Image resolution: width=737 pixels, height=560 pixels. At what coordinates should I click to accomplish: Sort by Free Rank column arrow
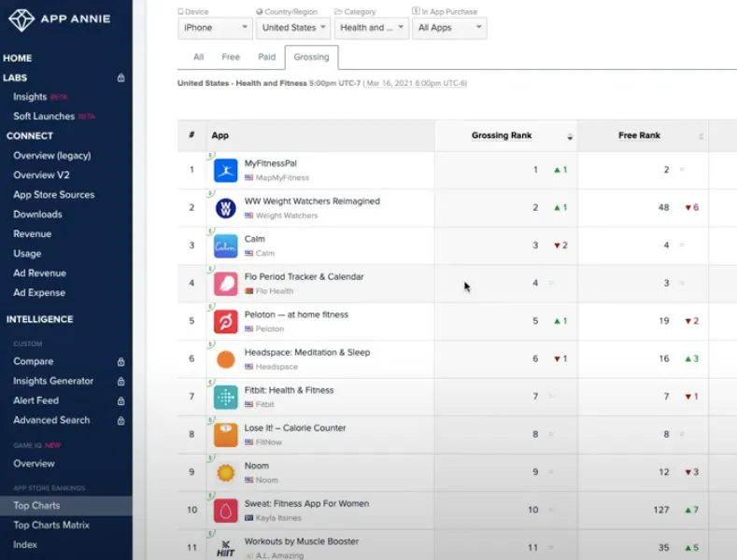[701, 136]
